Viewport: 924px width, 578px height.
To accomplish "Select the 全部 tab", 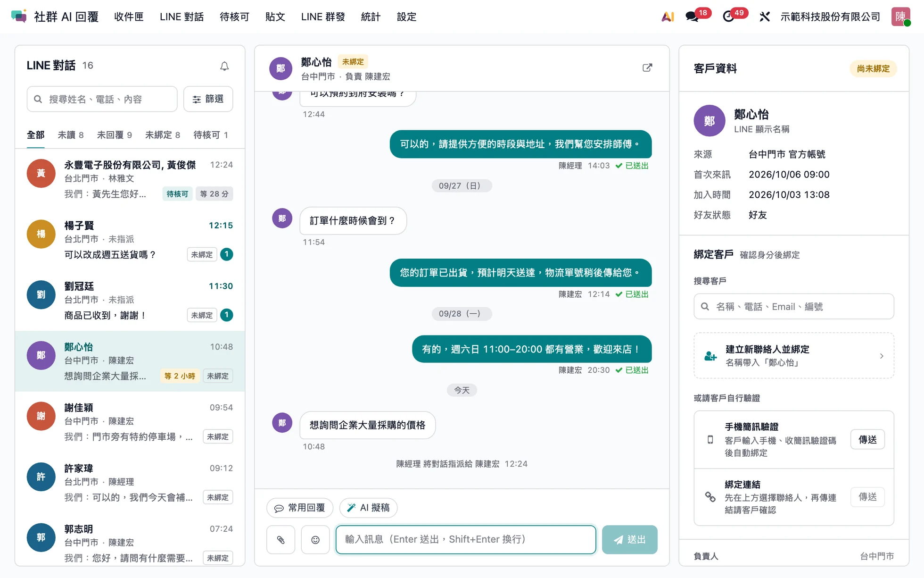I will pos(36,135).
